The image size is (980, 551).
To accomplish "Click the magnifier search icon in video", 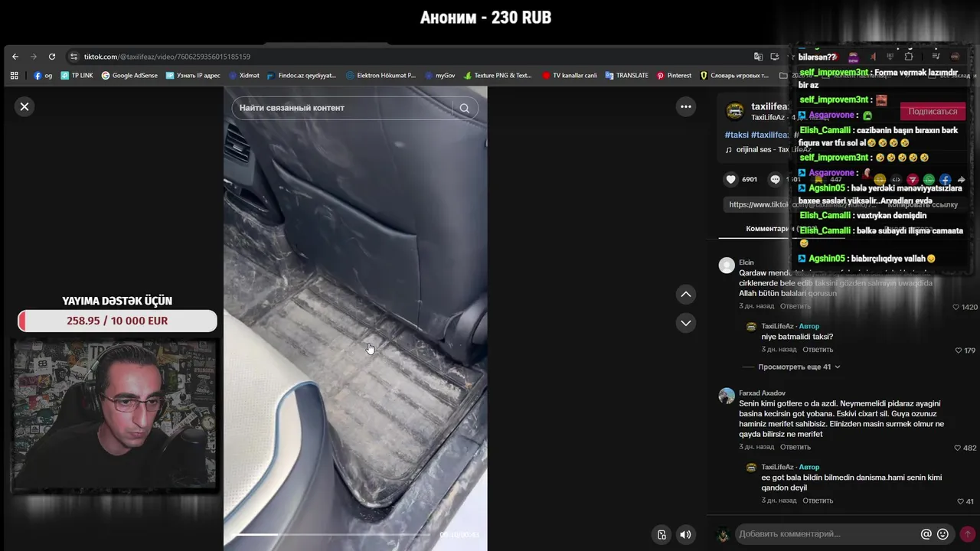I will [x=465, y=108].
